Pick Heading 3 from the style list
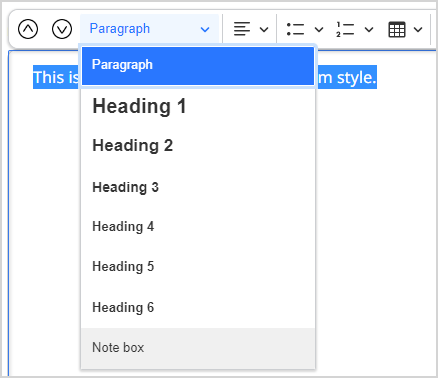This screenshot has height=378, width=438. (x=198, y=187)
